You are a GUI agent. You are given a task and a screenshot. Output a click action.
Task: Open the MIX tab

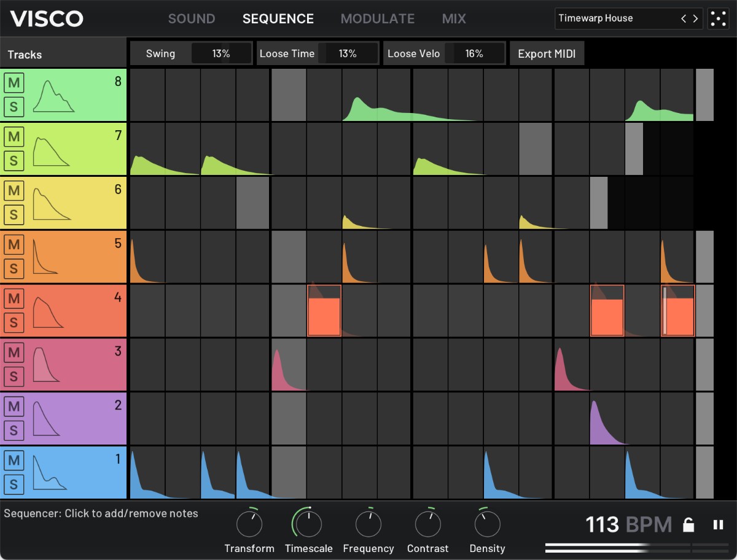pos(453,18)
